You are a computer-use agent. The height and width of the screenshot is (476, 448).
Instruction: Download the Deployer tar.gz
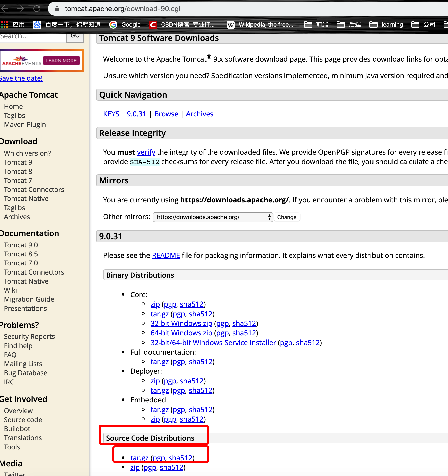click(160, 390)
